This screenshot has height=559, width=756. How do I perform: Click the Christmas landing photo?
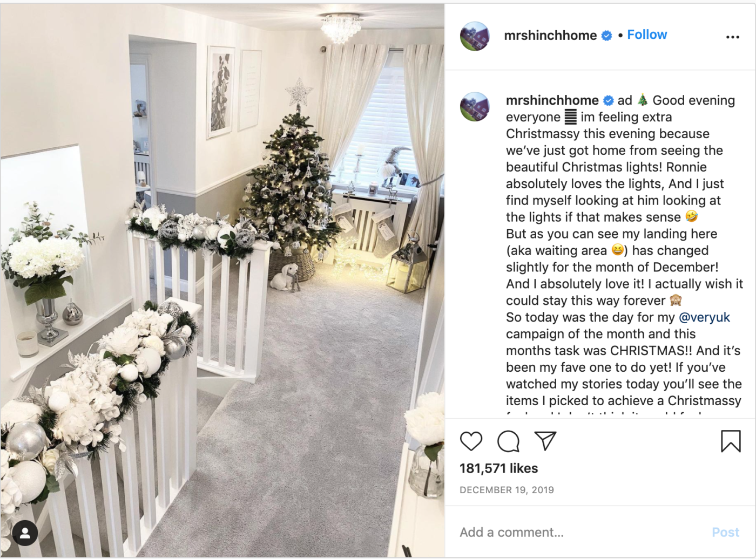pos(222,281)
